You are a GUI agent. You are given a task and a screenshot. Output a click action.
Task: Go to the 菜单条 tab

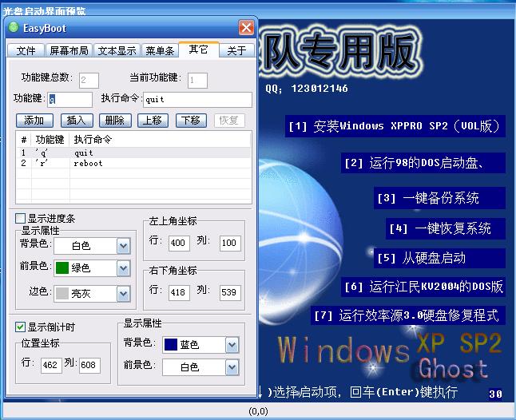tap(160, 50)
